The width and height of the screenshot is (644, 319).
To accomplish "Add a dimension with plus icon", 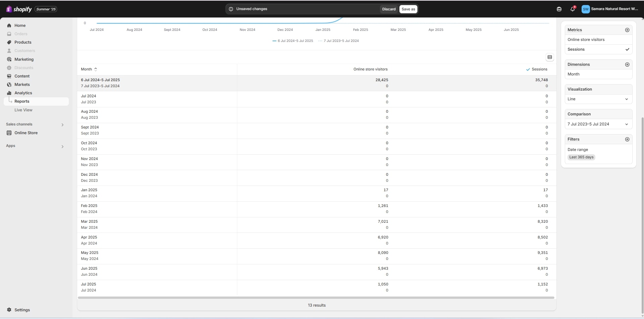I will coord(627,64).
